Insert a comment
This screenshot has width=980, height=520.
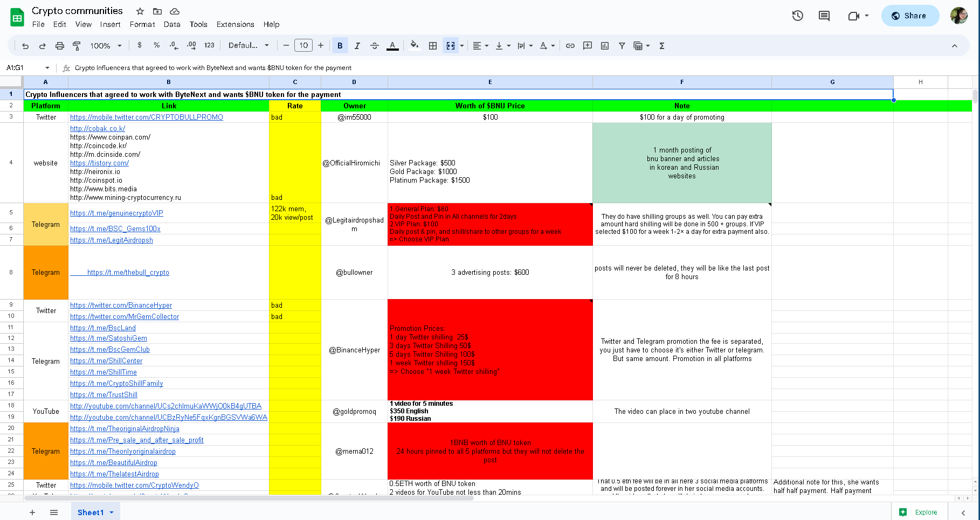coord(588,46)
